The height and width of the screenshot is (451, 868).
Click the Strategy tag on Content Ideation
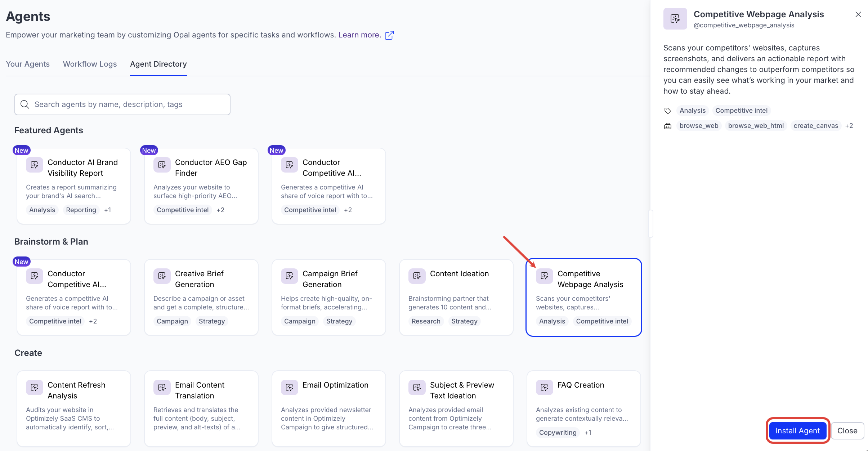click(464, 321)
